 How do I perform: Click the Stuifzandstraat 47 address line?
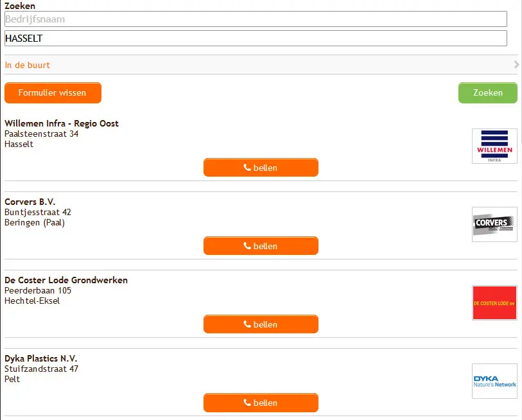click(x=42, y=369)
